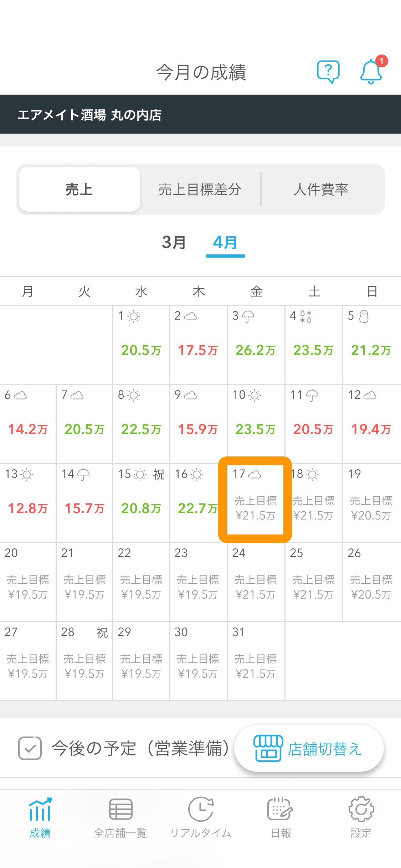Tap the 今月の成績 page title
The height and width of the screenshot is (868, 401).
point(201,72)
